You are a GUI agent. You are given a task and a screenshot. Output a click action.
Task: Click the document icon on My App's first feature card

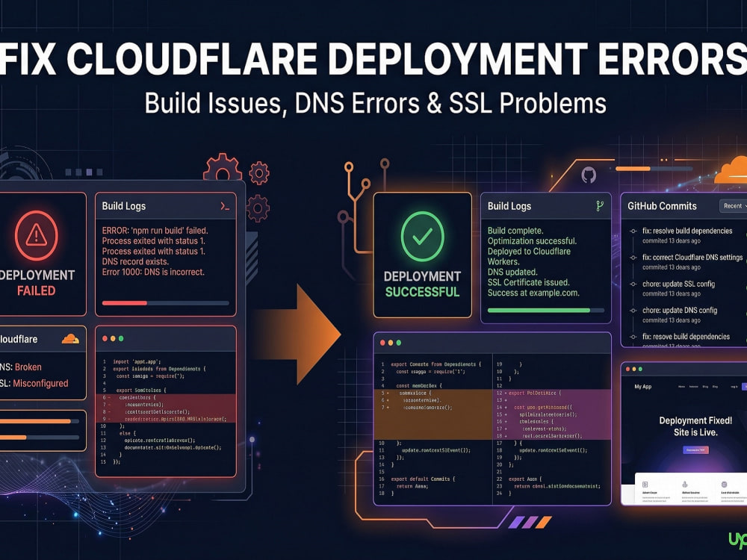pyautogui.click(x=645, y=485)
